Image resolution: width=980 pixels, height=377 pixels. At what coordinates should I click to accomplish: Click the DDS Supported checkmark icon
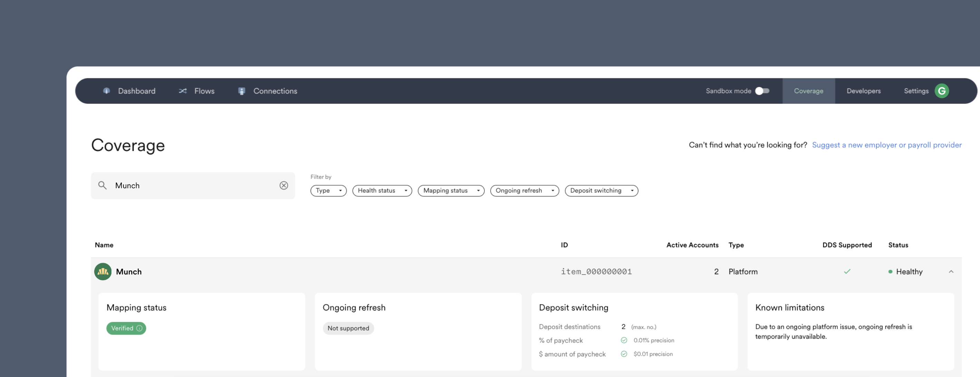tap(847, 271)
